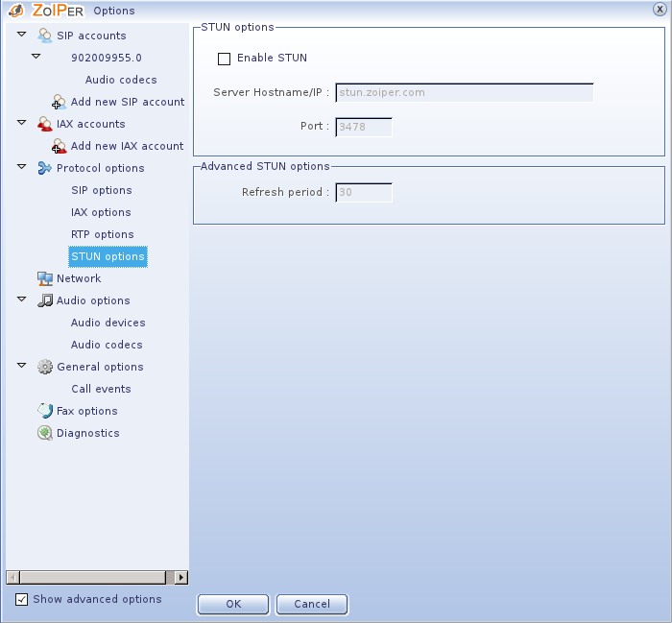
Task: Click the Protocol options icon
Action: coord(45,168)
